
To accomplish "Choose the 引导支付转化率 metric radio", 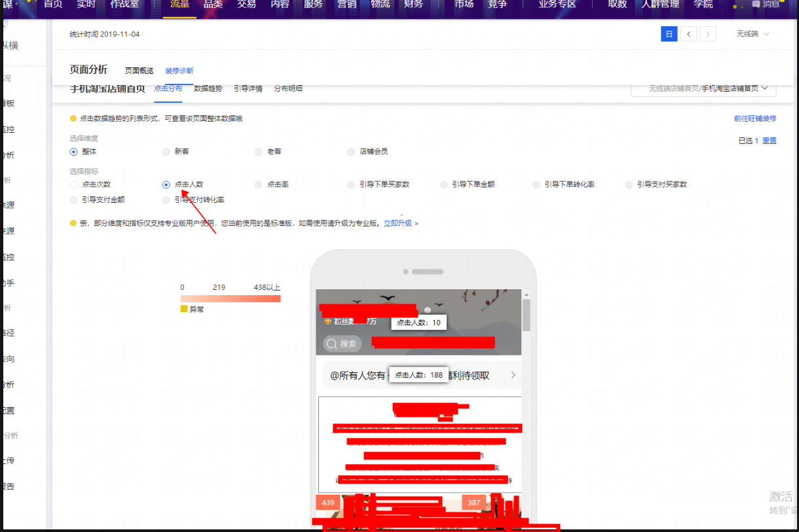I will 166,200.
